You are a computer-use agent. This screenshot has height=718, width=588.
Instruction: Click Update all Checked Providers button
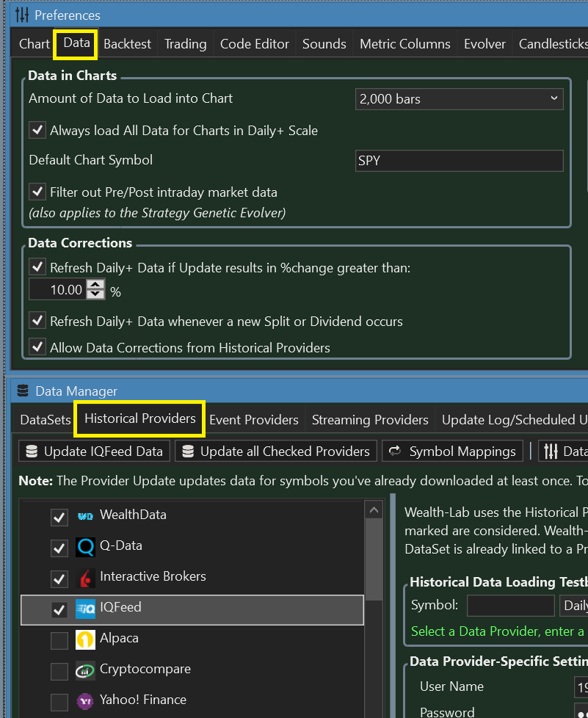(277, 452)
